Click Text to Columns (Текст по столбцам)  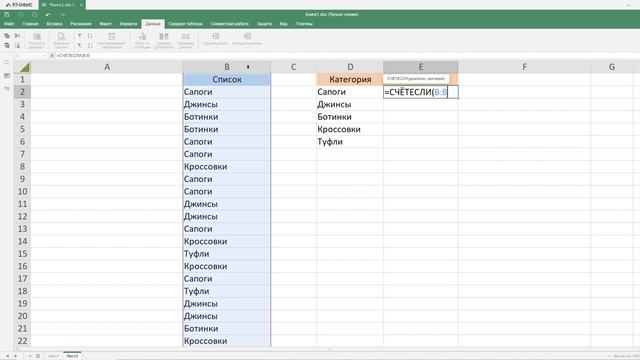pos(142,40)
